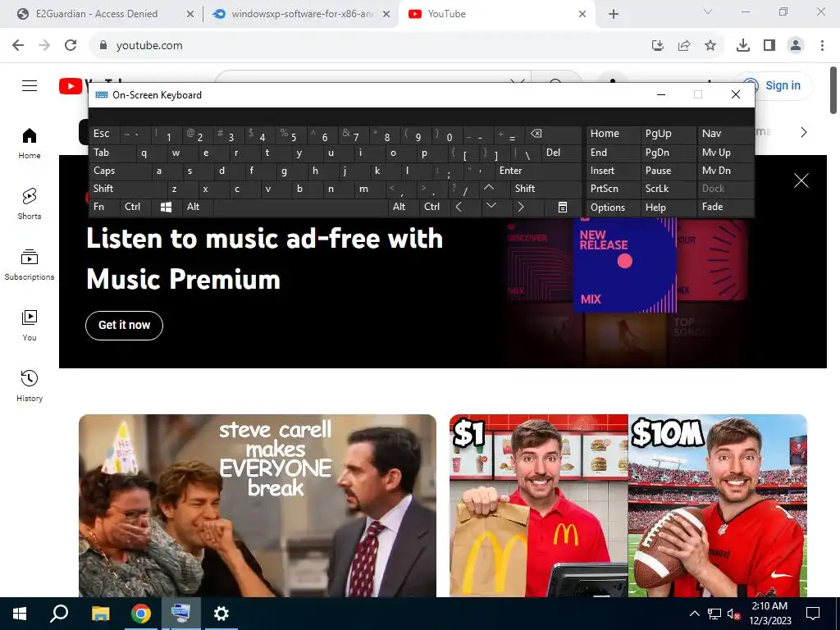840x630 pixels.
Task: Go back in Chrome
Action: (18, 46)
